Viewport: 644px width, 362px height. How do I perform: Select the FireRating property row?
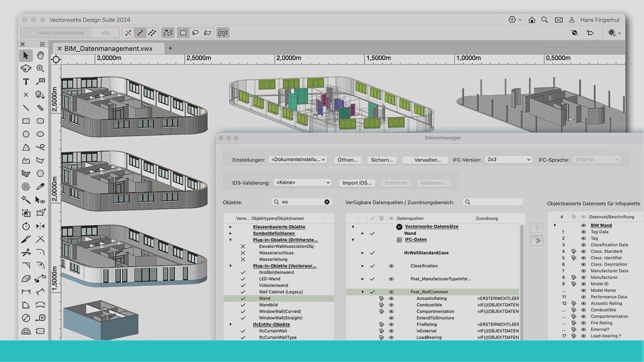432,324
